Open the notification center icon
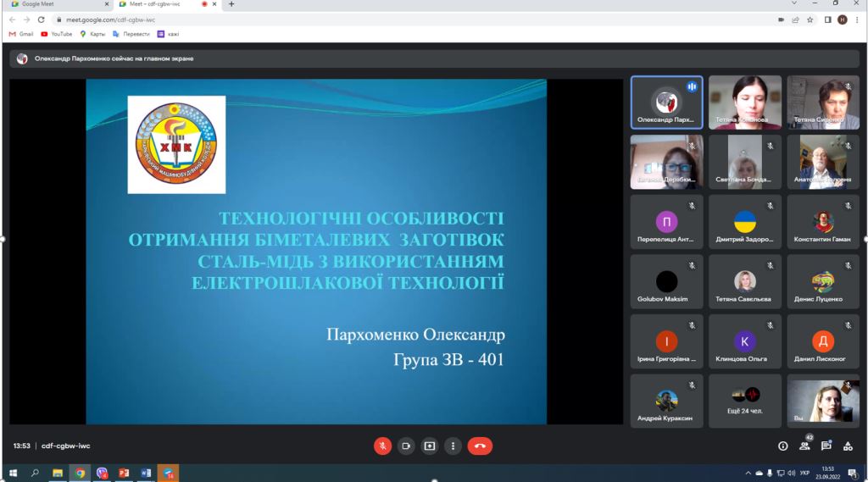Screen dimensions: 868x482 click(x=853, y=474)
